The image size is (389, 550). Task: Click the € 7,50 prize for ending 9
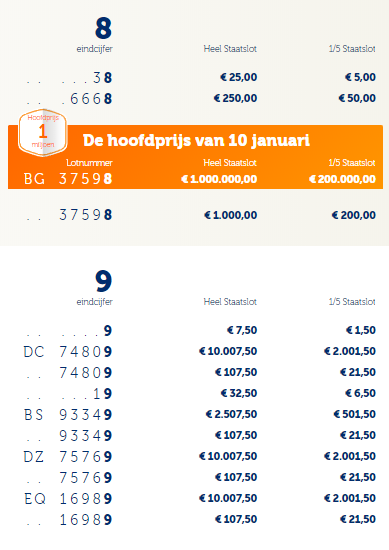coord(242,330)
